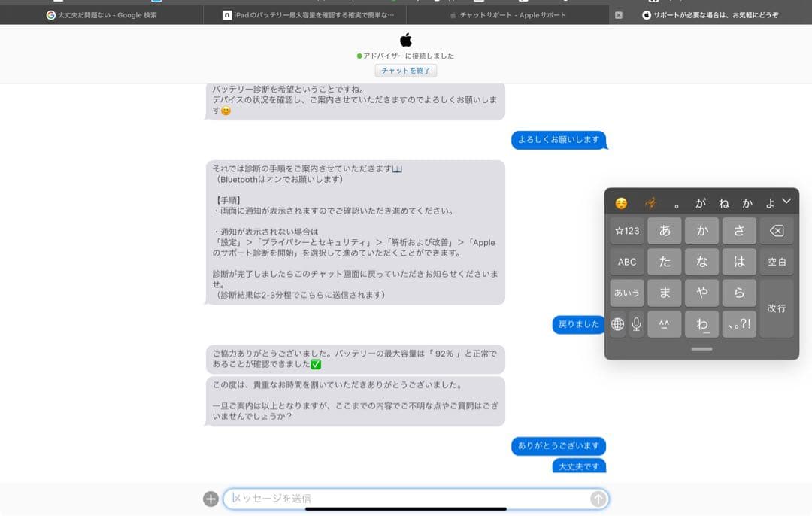Select the prediction candidate か
This screenshot has height=516, width=812.
click(747, 202)
